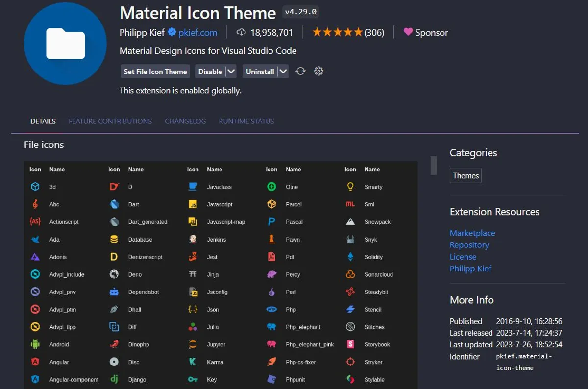Image resolution: width=588 pixels, height=389 pixels.
Task: Open the pkief.com publisher link
Action: (198, 33)
